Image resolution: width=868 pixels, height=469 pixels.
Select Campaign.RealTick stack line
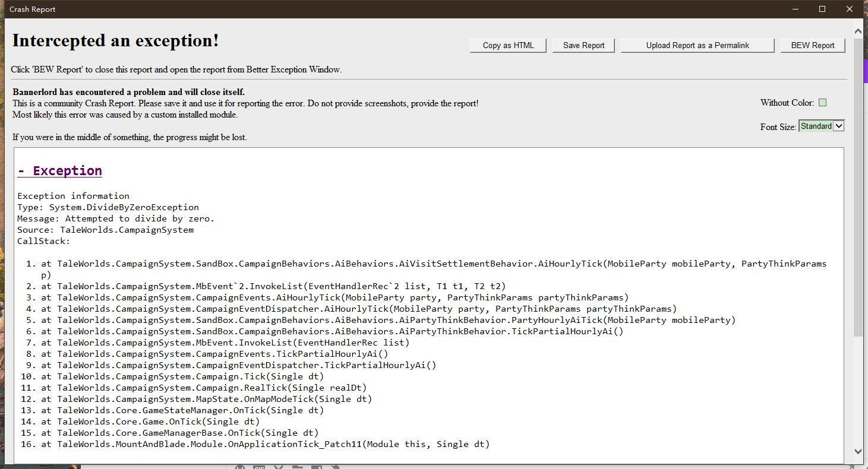point(204,388)
